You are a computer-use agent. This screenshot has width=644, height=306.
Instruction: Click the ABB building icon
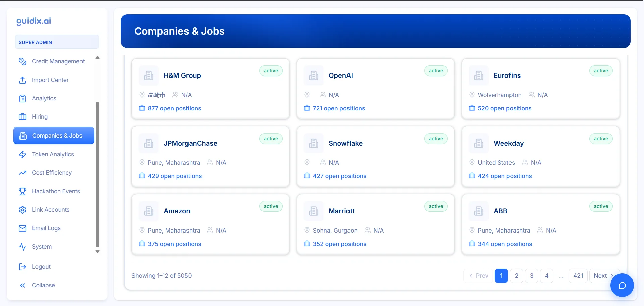(x=479, y=211)
